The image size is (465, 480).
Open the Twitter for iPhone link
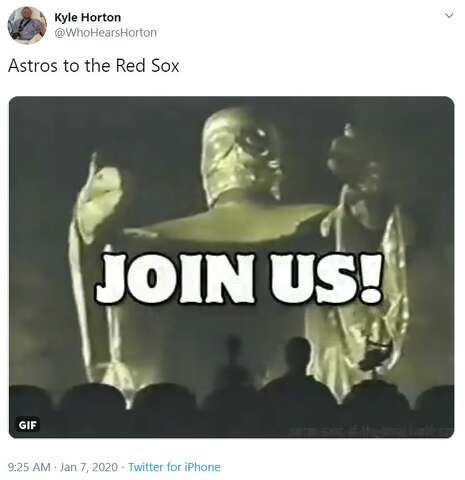pos(174,467)
